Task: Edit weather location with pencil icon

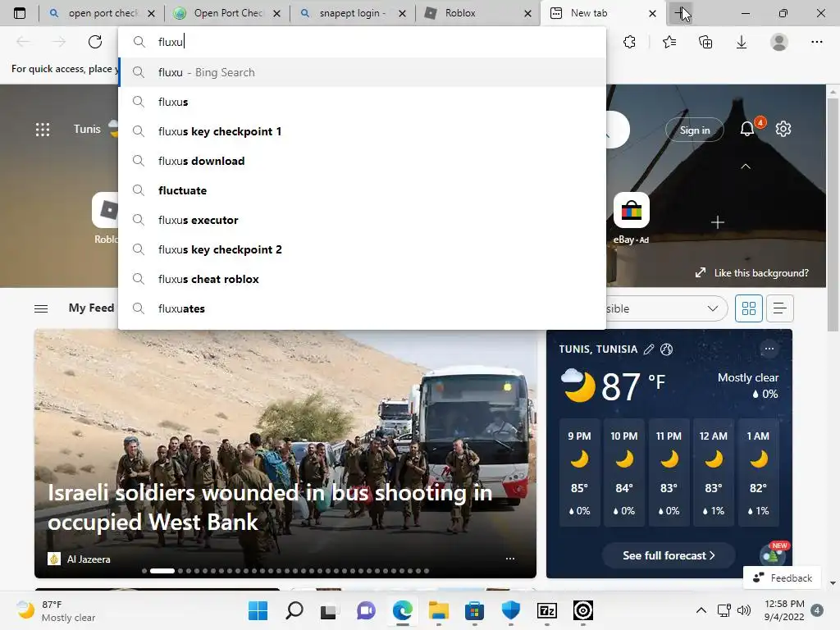Action: point(649,349)
